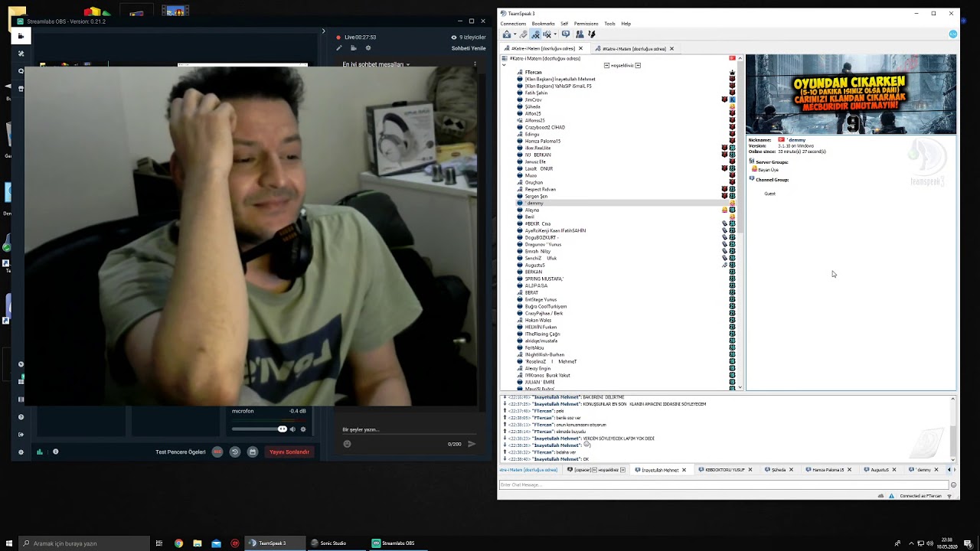Viewport: 980px width, 551px height.
Task: Click the Test Pencere Ögeleri link
Action: 181,452
